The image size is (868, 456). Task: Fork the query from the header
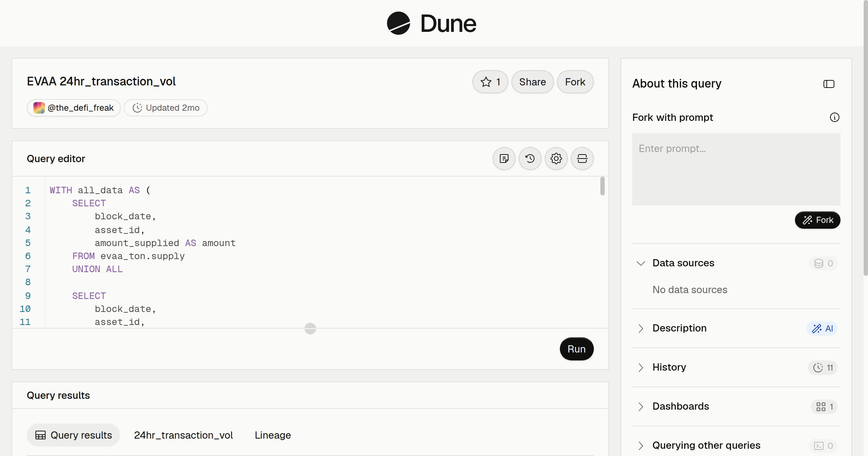coord(575,82)
